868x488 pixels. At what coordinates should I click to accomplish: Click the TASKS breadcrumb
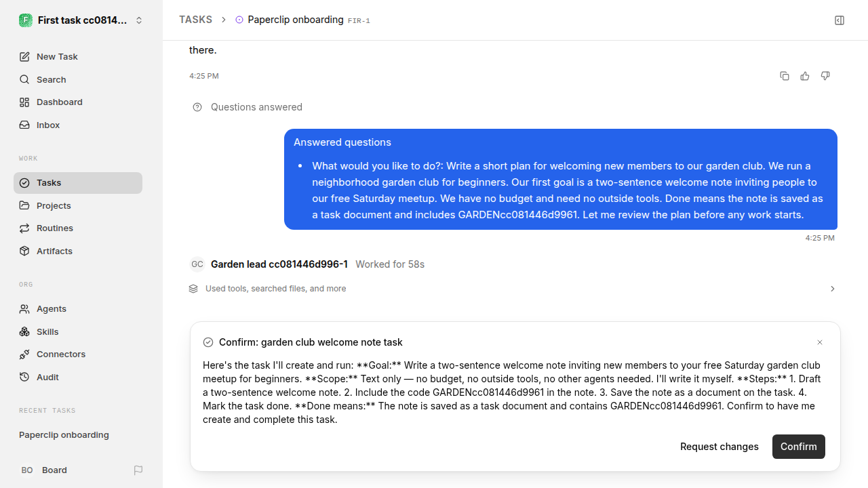pyautogui.click(x=195, y=20)
